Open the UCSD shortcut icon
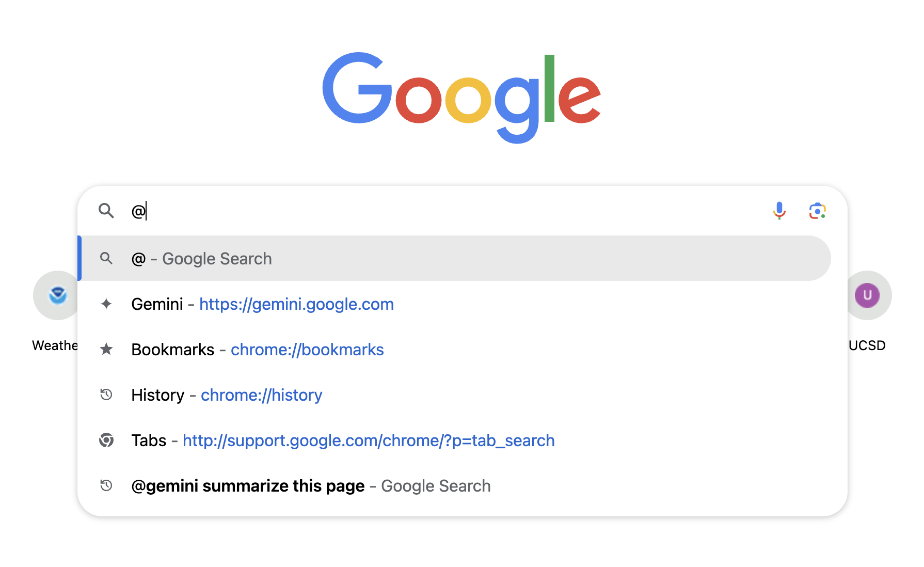 (868, 295)
